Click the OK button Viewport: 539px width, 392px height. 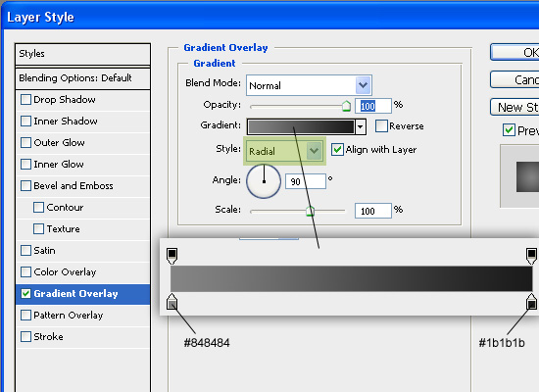click(514, 52)
